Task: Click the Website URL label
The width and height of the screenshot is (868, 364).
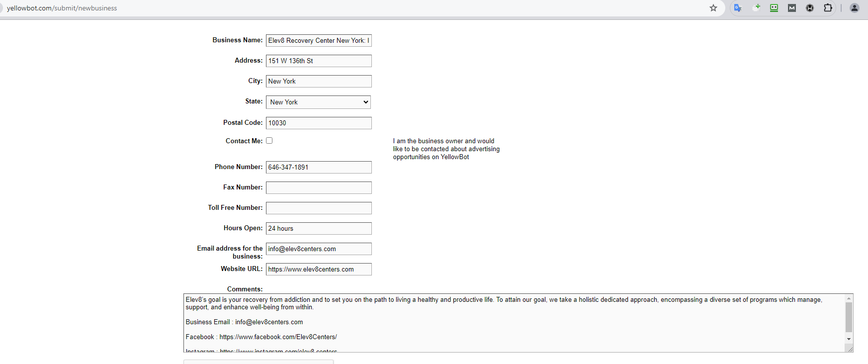Action: click(x=242, y=269)
